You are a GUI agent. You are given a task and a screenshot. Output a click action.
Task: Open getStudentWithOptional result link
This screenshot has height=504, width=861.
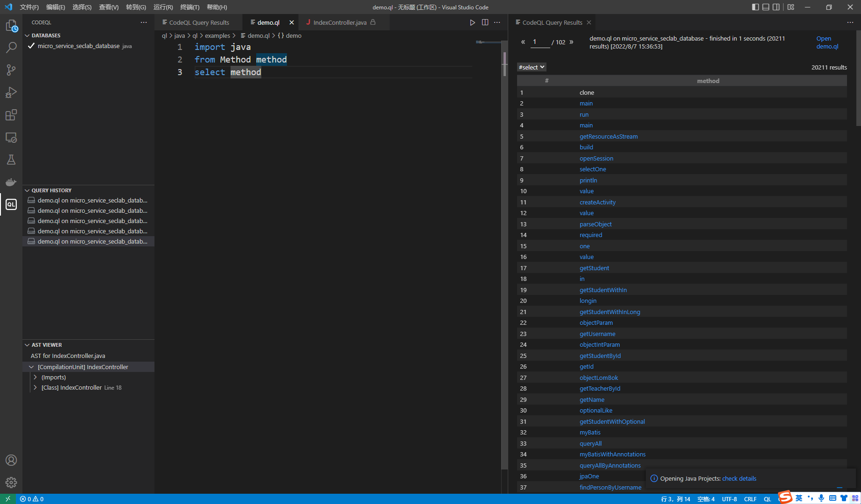[x=612, y=422]
